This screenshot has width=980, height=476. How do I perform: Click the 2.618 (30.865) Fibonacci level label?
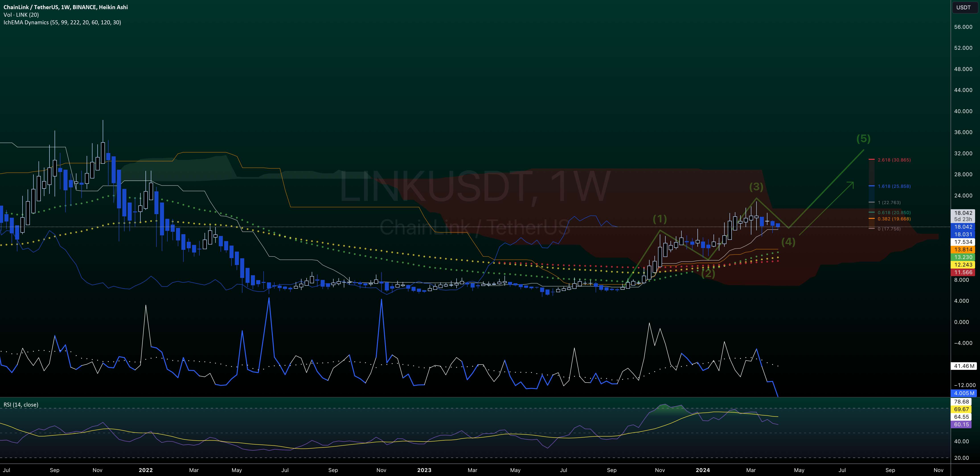[x=894, y=160]
